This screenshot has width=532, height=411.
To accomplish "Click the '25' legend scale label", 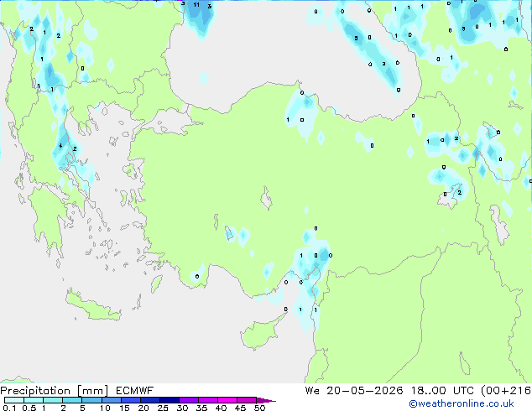I will coord(163,408).
